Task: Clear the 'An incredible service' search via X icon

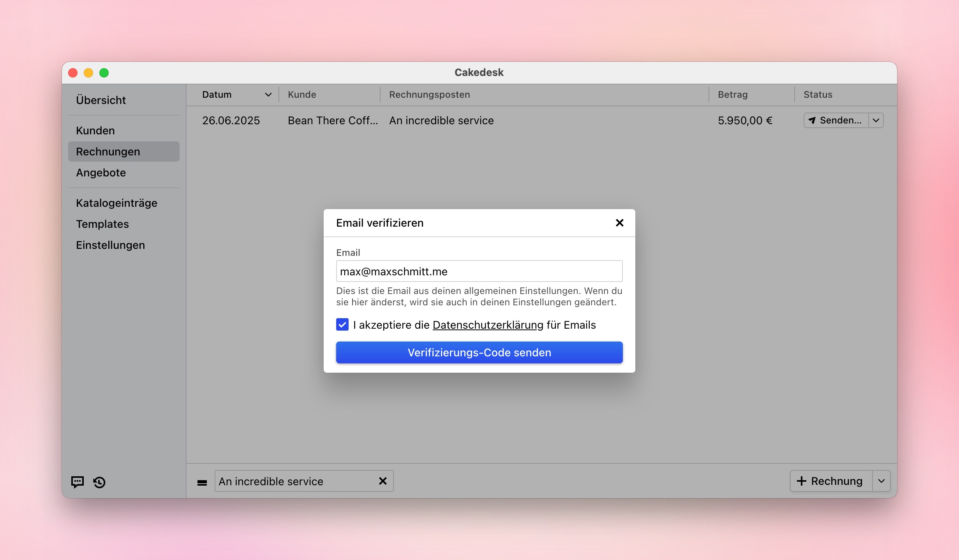Action: pyautogui.click(x=382, y=481)
